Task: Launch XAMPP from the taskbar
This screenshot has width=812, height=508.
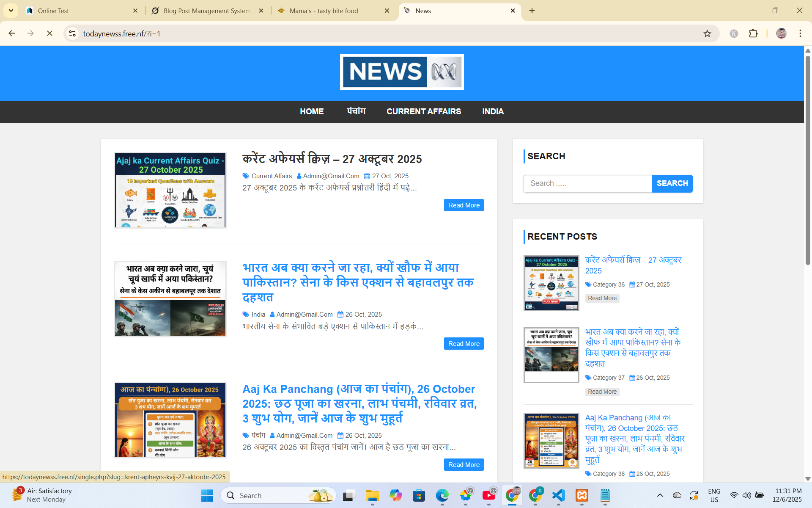Action: 582,495
